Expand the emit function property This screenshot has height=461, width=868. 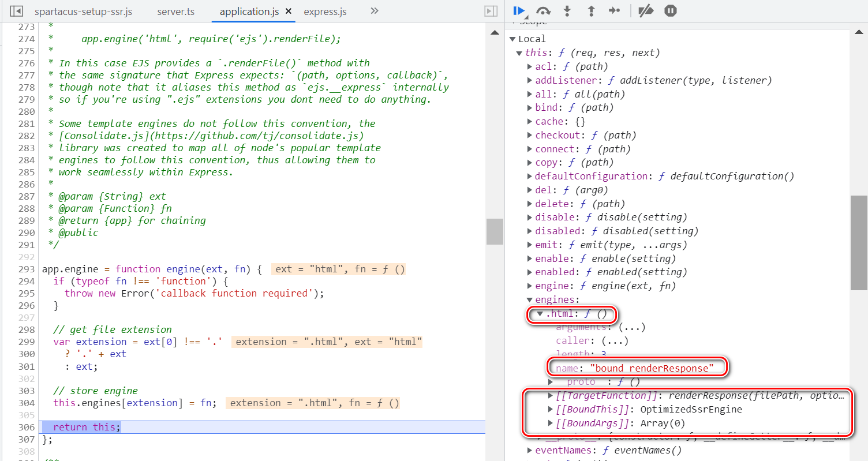click(529, 245)
